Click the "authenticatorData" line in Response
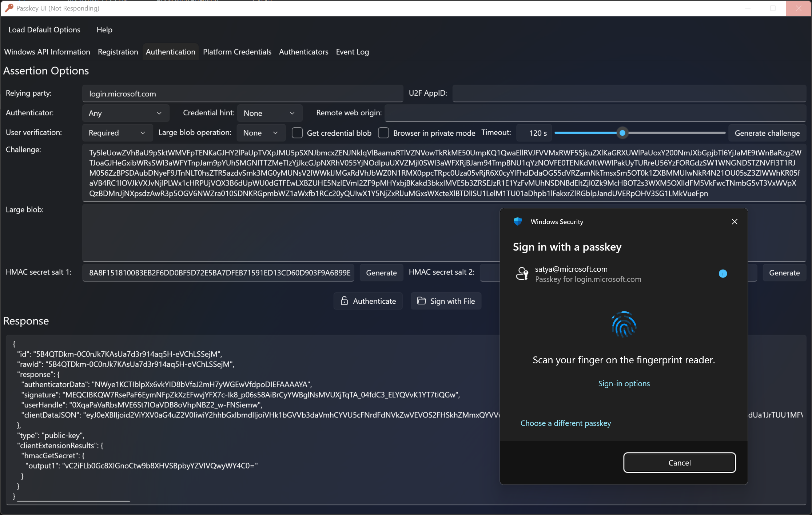The height and width of the screenshot is (515, 812). pyautogui.click(x=167, y=384)
